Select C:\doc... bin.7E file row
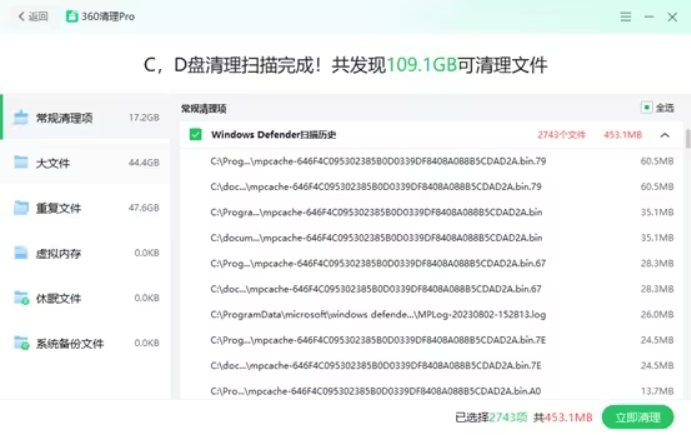 pos(431,366)
